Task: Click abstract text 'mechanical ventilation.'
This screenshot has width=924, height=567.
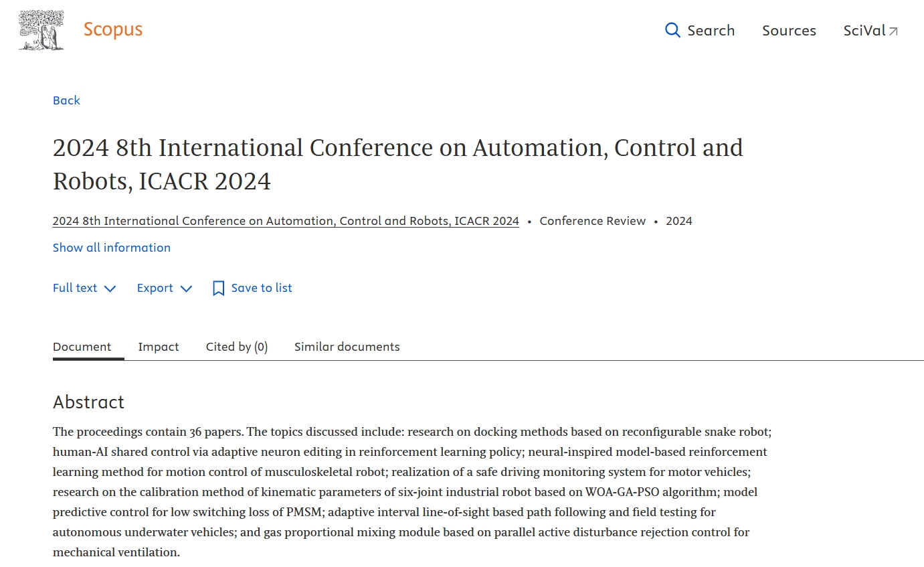Action: (116, 552)
